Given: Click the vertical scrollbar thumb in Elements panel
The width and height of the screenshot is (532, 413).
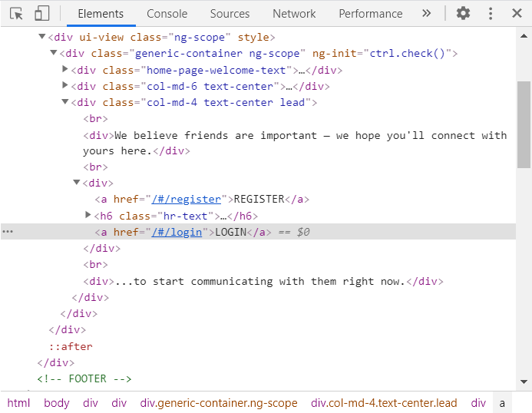Looking at the screenshot, I should [x=524, y=123].
